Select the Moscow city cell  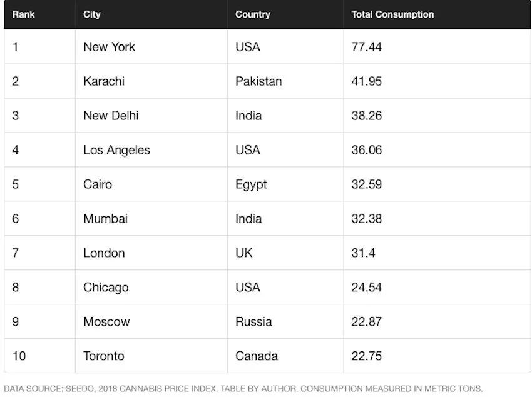click(106, 322)
